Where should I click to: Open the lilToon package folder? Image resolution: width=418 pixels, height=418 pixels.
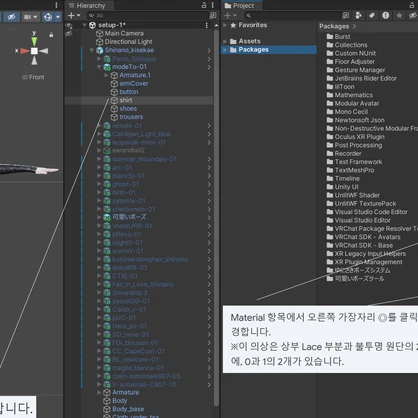340,87
